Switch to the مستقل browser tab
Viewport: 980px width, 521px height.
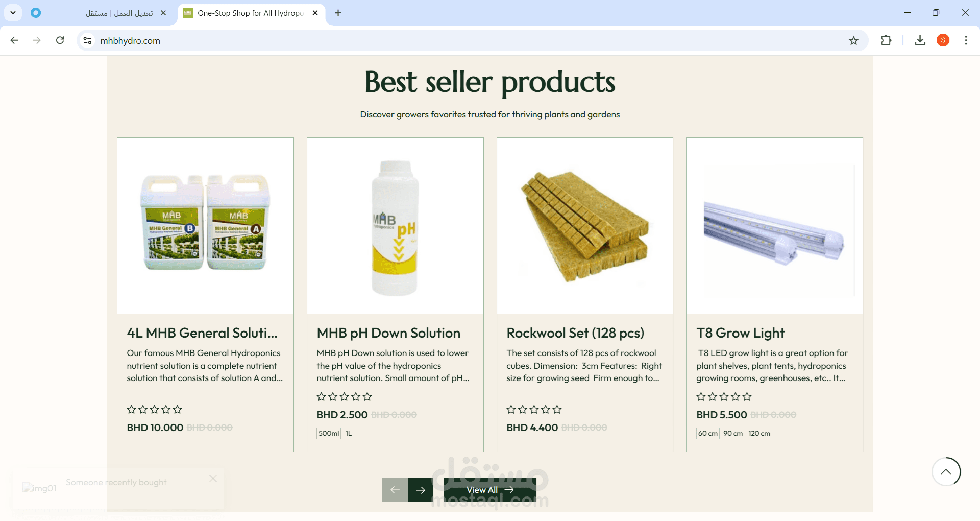coord(119,13)
